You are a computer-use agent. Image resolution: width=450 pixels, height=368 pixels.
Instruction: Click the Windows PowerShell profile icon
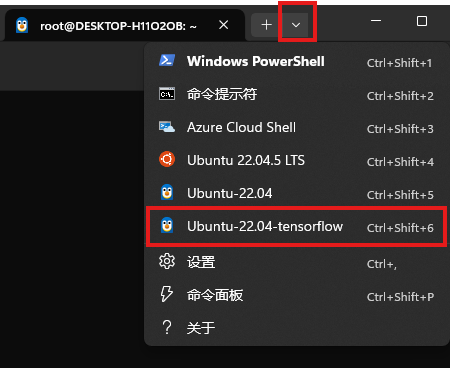167,61
